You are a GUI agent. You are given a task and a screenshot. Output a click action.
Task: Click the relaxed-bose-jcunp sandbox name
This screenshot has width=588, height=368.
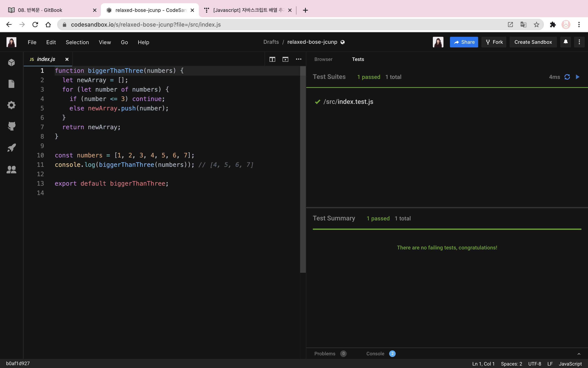coord(312,42)
